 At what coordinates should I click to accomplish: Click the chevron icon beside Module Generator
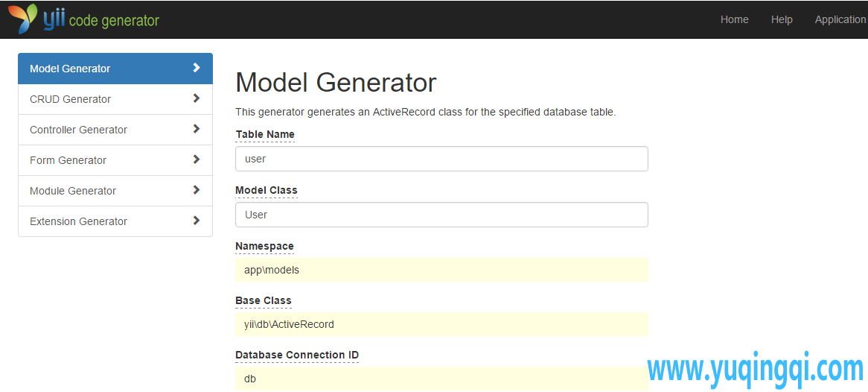click(x=197, y=190)
